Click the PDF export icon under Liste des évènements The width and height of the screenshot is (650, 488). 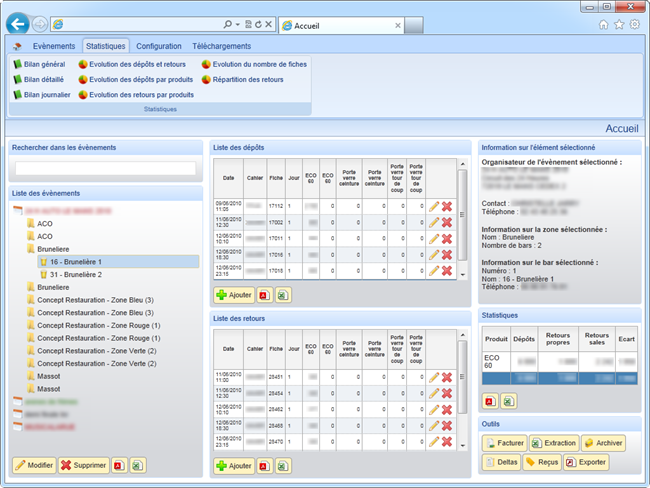point(118,465)
